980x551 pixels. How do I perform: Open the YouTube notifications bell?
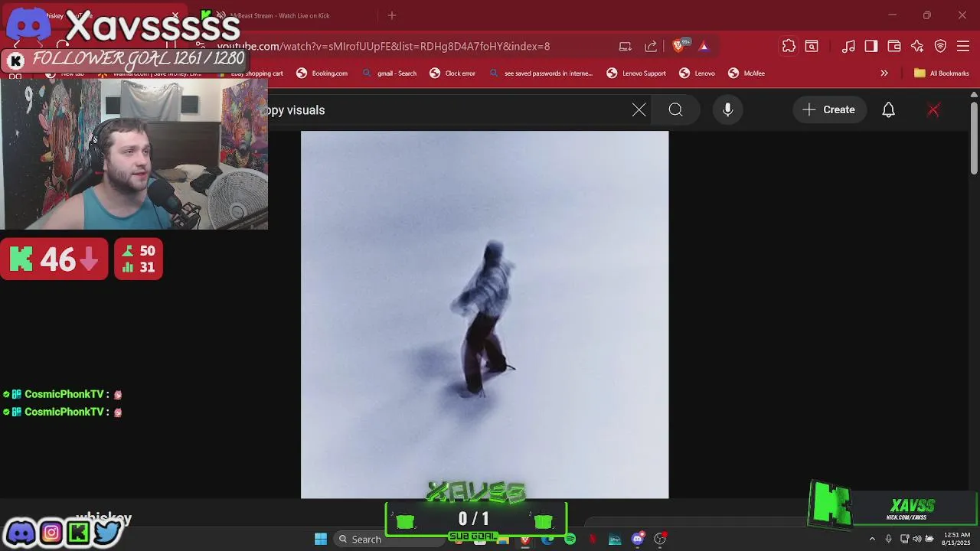[x=889, y=110]
